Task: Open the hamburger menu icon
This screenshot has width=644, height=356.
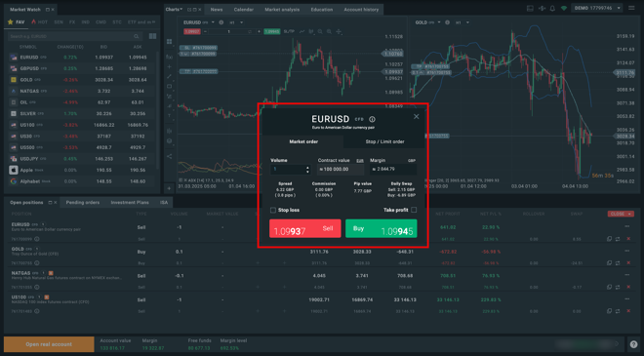Action: pyautogui.click(x=631, y=8)
